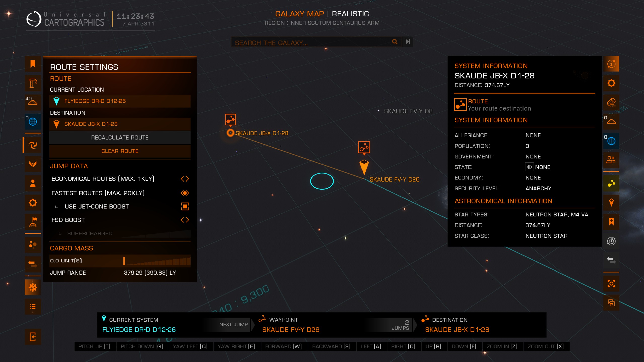The image size is (644, 362).
Task: Select Economical Routes option
Action: tap(120, 179)
